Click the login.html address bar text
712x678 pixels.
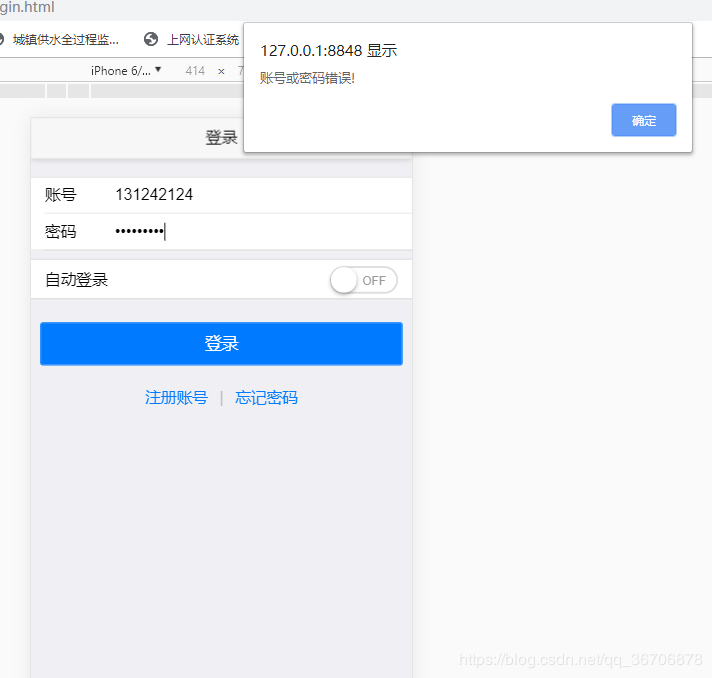click(27, 7)
